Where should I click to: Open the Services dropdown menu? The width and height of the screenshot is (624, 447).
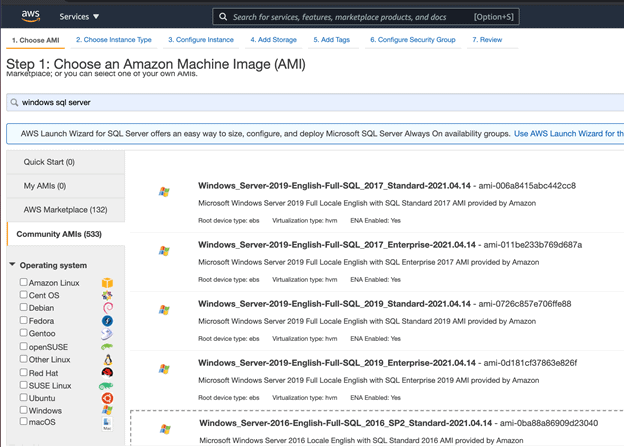tap(79, 17)
